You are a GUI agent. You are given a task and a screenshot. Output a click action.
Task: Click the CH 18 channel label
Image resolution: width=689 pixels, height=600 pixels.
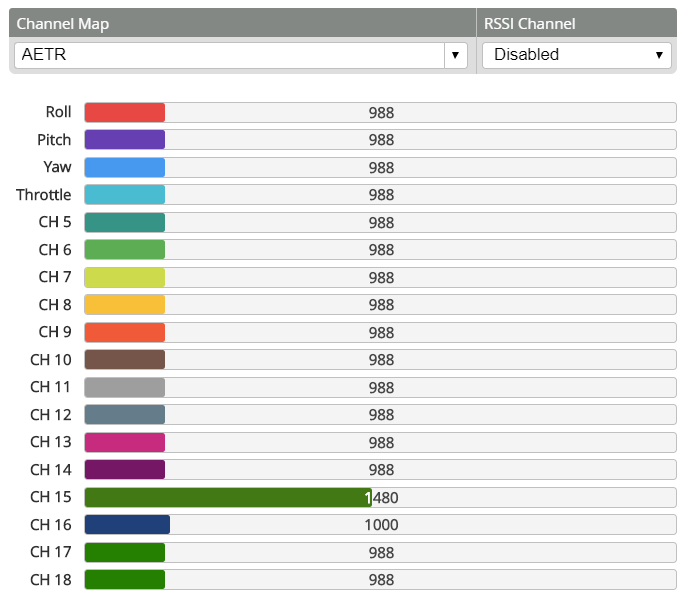(x=50, y=580)
